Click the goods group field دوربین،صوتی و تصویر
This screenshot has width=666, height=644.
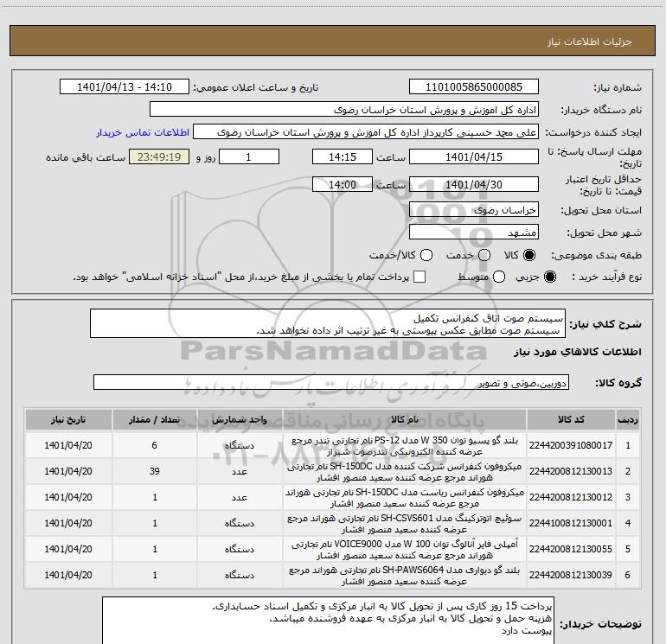click(x=331, y=382)
